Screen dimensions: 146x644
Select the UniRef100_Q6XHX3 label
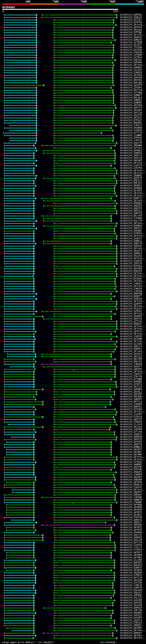[131, 354]
